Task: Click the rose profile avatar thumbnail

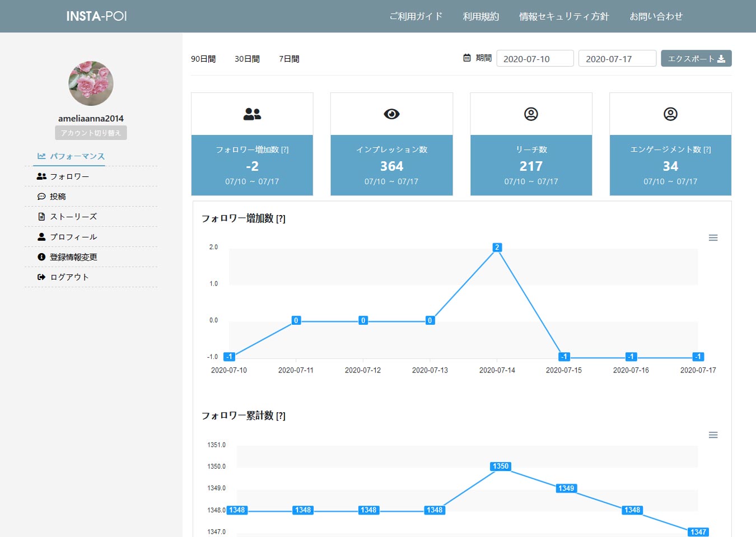Action: [x=91, y=83]
